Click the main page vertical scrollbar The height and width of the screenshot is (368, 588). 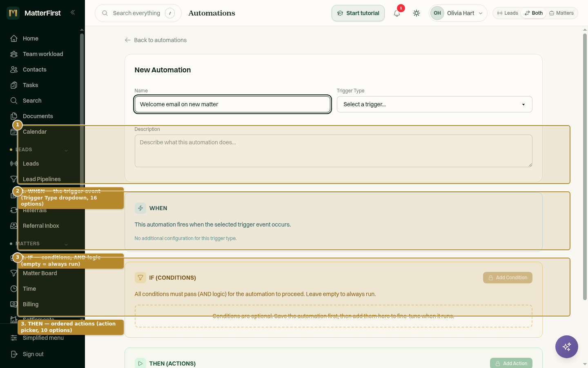point(585,167)
